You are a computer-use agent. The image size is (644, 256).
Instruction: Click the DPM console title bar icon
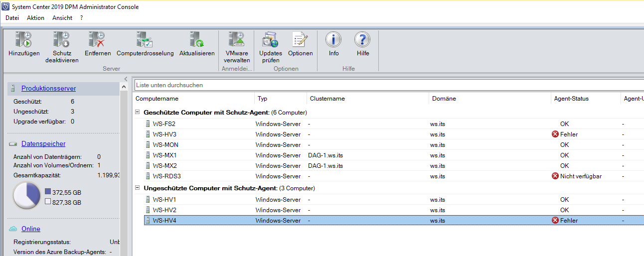[x=5, y=6]
